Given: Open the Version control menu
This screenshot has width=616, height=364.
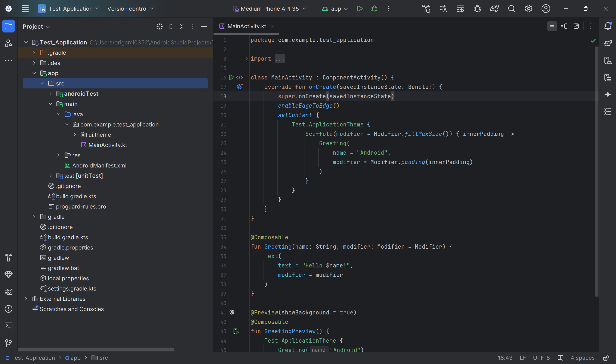Looking at the screenshot, I should [x=130, y=9].
